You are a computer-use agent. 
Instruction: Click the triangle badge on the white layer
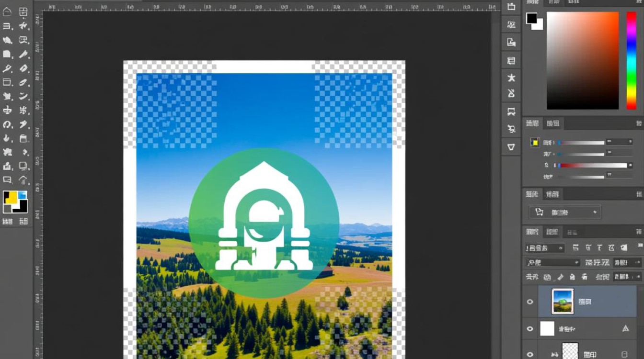click(625, 328)
